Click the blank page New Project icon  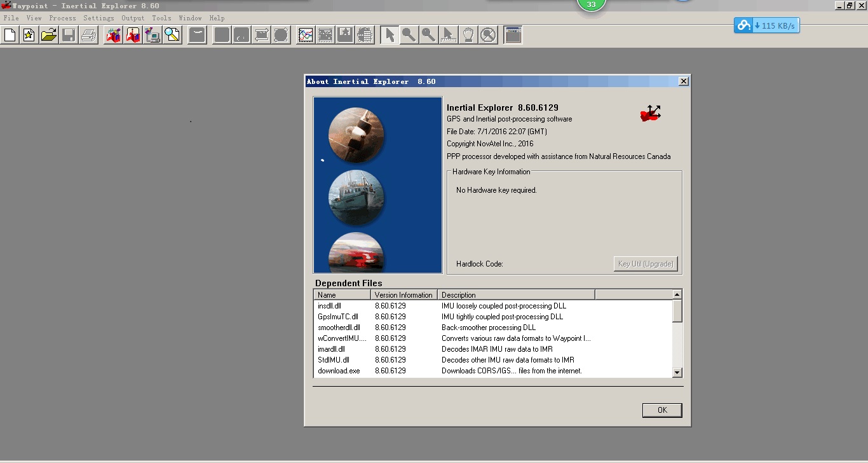10,35
